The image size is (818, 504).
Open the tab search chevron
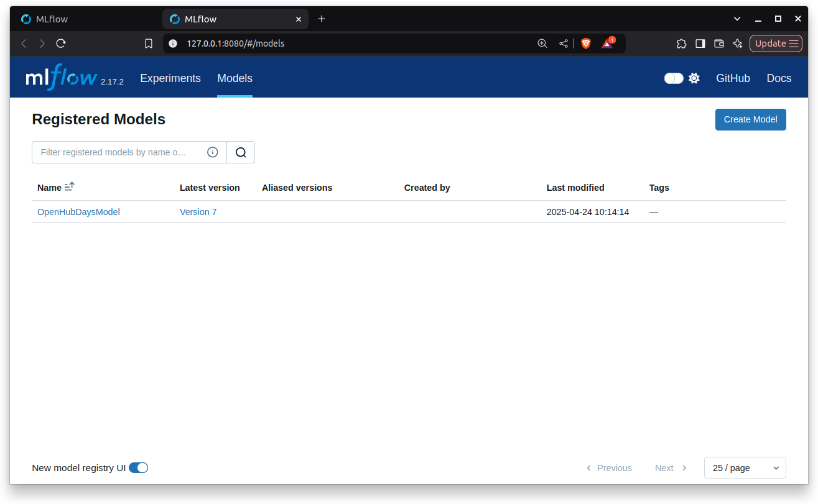point(737,19)
